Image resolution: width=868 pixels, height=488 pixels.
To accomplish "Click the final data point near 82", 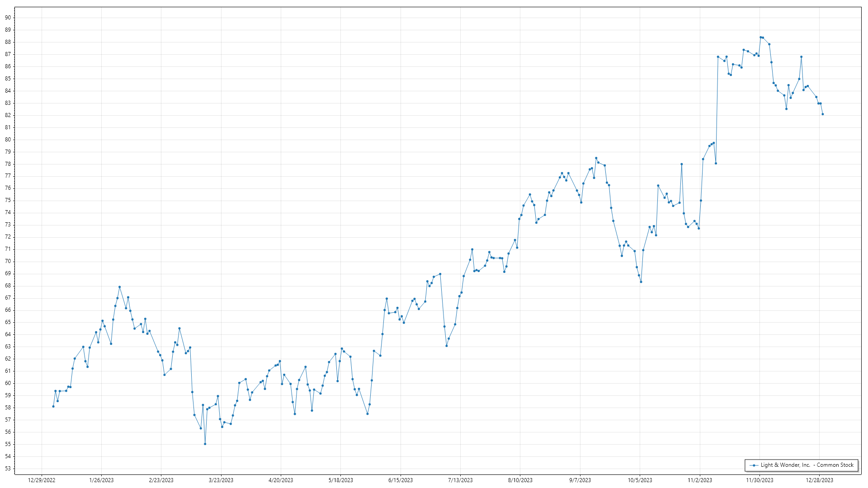I will pyautogui.click(x=823, y=114).
